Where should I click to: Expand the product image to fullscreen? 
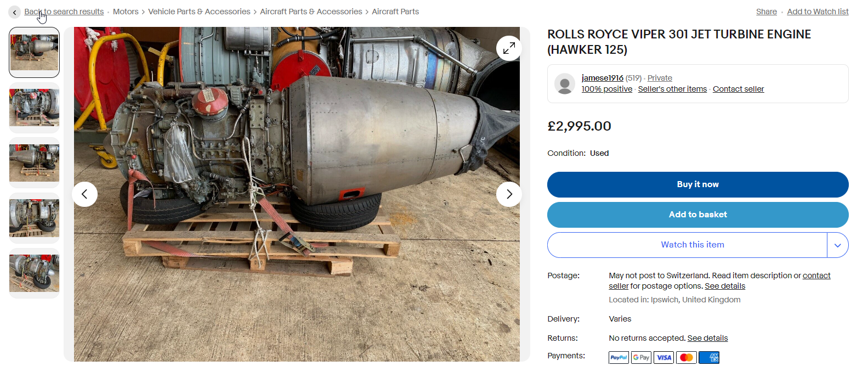click(x=509, y=48)
